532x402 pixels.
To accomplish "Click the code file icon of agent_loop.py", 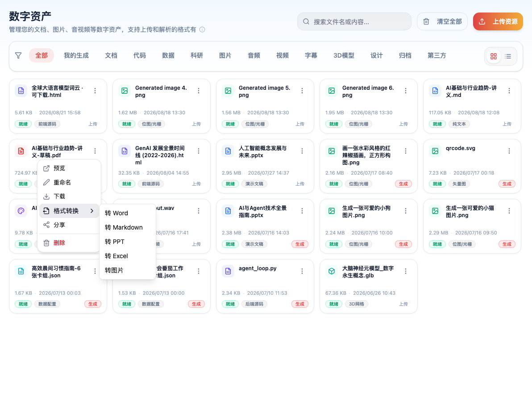I will click(228, 271).
